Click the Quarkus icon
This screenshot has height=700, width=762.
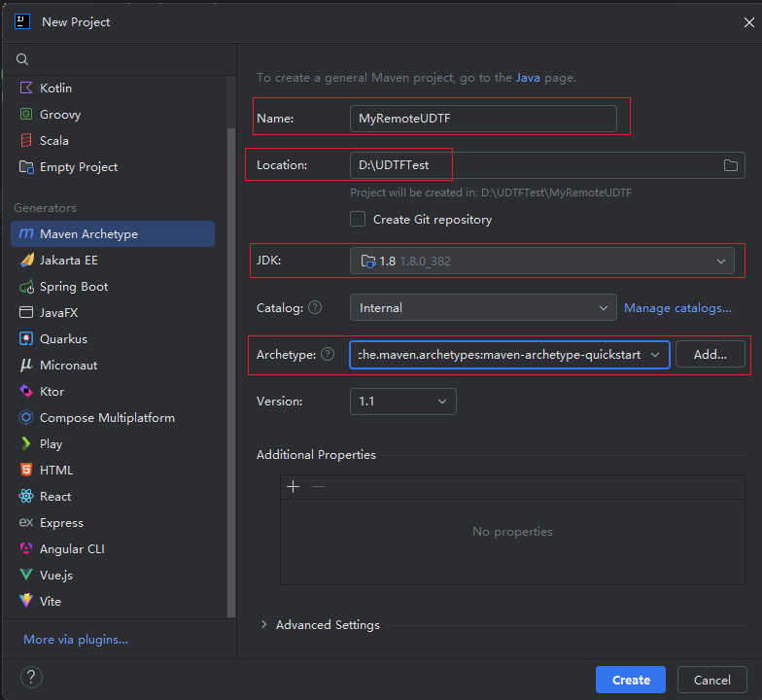pyautogui.click(x=26, y=338)
